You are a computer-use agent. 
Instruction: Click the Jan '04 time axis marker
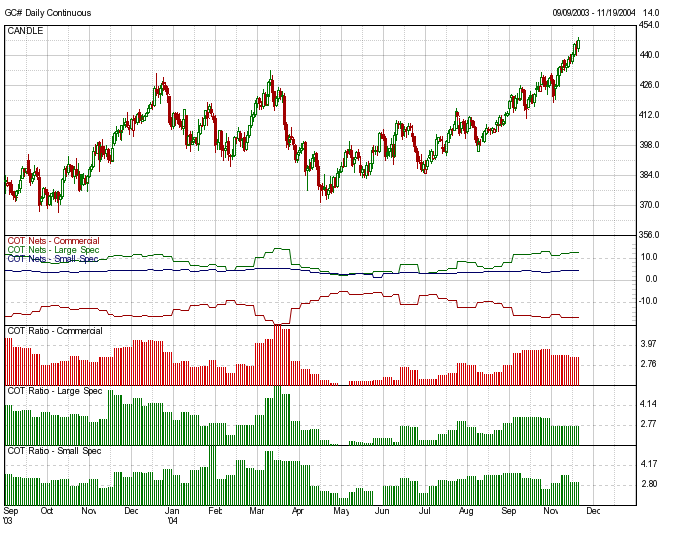pos(172,515)
